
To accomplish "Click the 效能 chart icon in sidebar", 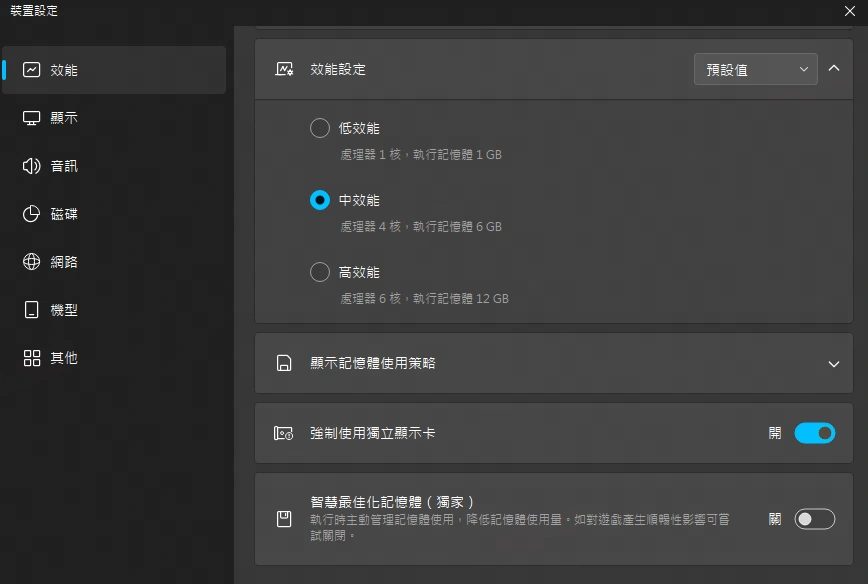I will 32,70.
